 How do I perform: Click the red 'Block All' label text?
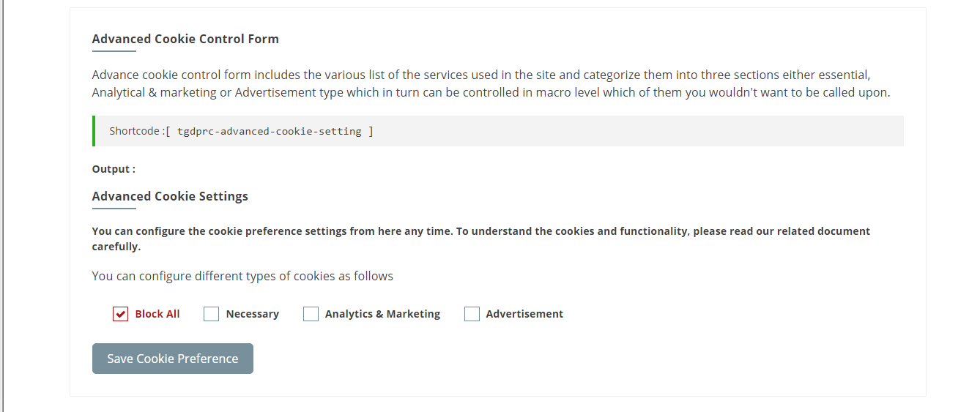(x=157, y=314)
